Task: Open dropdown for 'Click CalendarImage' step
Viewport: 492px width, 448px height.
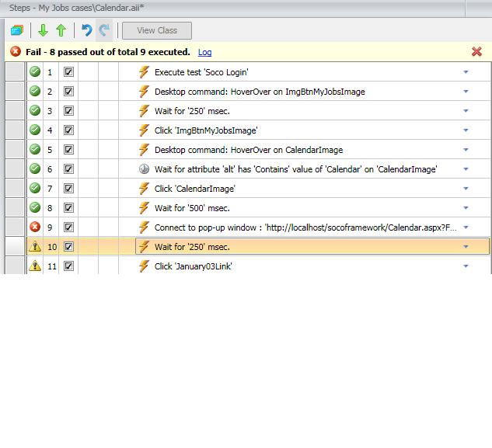Action: point(466,189)
